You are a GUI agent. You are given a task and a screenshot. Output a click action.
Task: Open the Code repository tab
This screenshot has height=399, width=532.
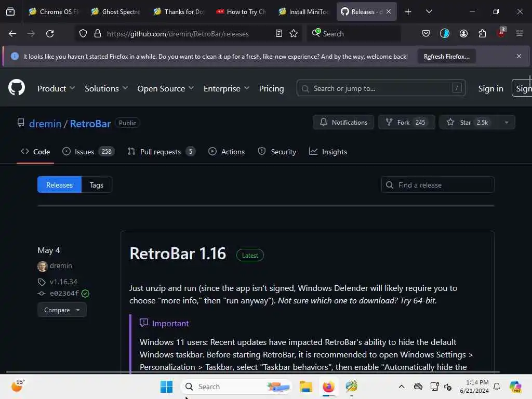(35, 152)
